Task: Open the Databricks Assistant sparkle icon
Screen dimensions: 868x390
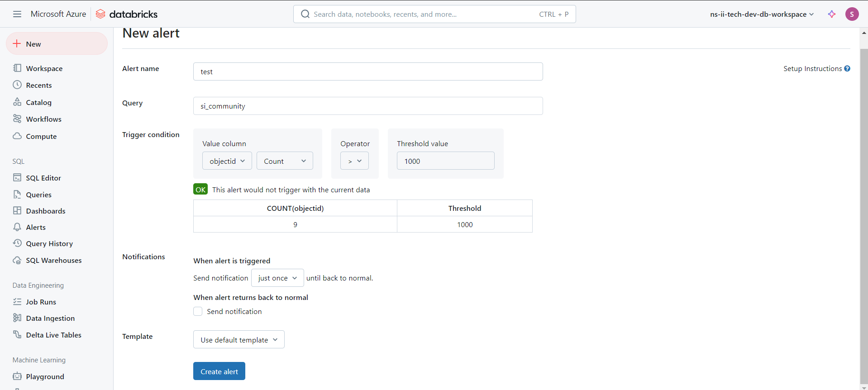Action: click(x=832, y=14)
